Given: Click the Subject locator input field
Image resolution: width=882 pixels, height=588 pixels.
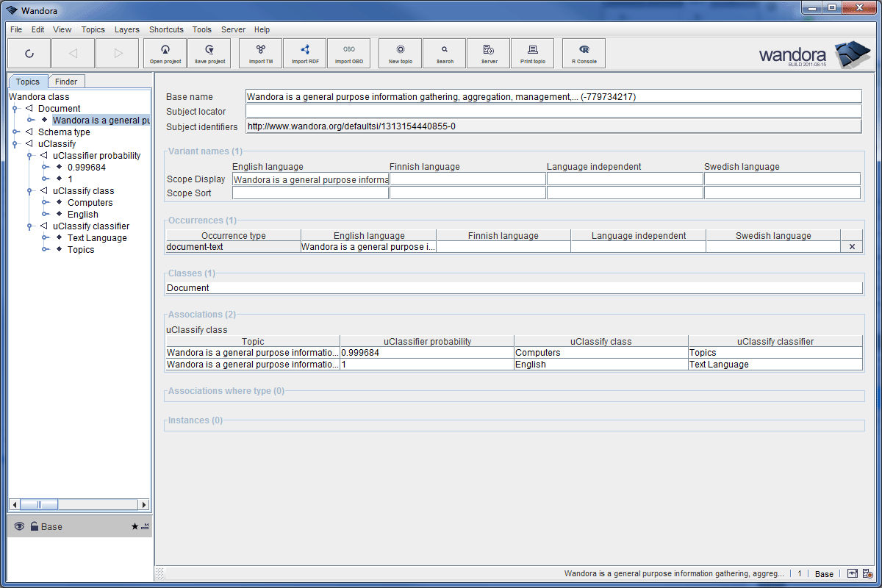Looking at the screenshot, I should coord(553,111).
